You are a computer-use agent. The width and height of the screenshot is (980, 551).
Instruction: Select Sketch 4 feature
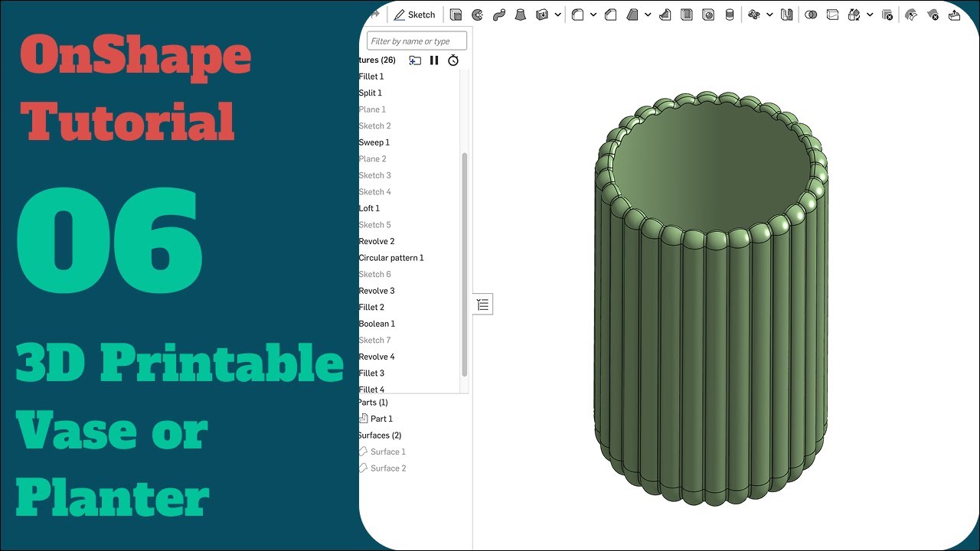coord(374,191)
